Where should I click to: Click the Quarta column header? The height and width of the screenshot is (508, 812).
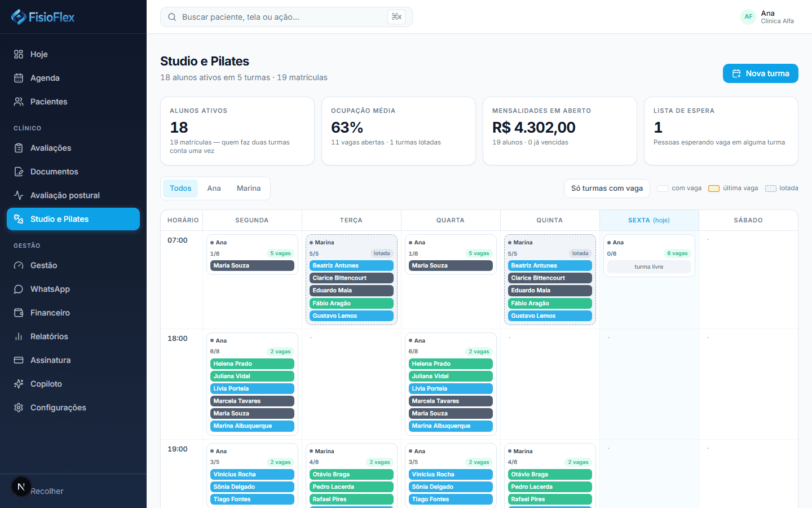point(451,220)
